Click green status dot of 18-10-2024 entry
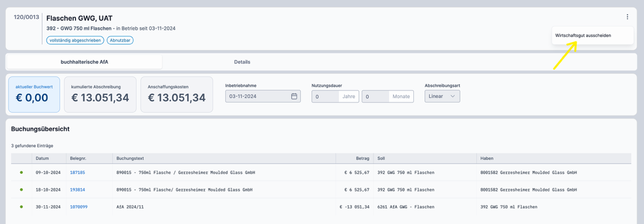644x224 pixels. [21, 189]
